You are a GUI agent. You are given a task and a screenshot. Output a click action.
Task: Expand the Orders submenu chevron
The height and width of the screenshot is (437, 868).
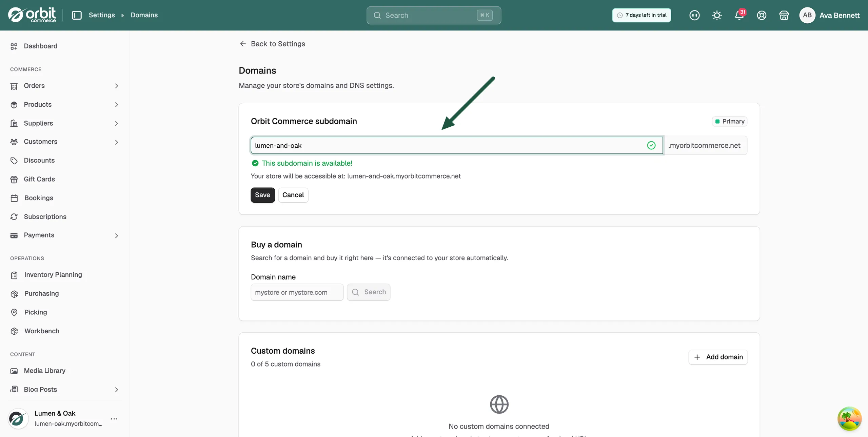(x=116, y=86)
